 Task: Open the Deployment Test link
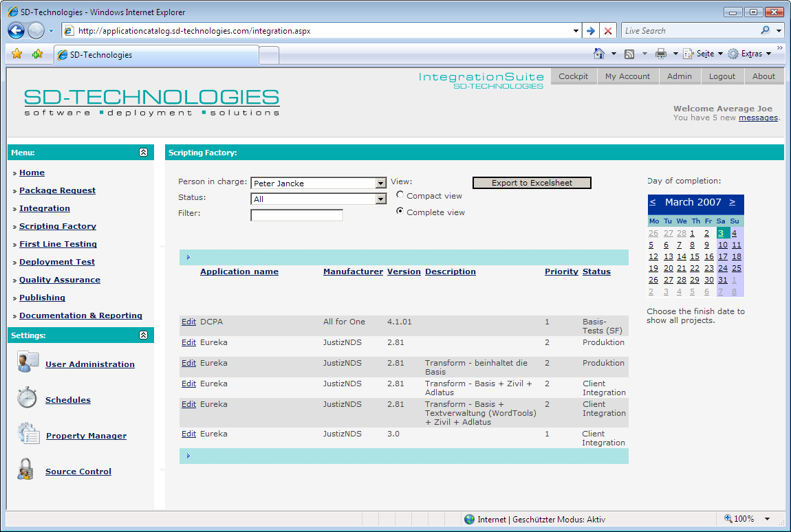(x=57, y=262)
